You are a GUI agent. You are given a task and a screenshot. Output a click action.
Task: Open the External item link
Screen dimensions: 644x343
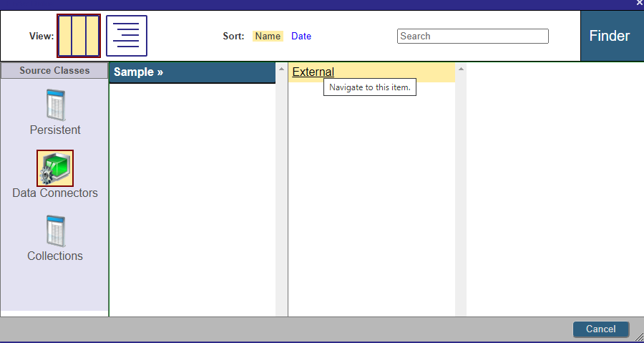pos(313,72)
